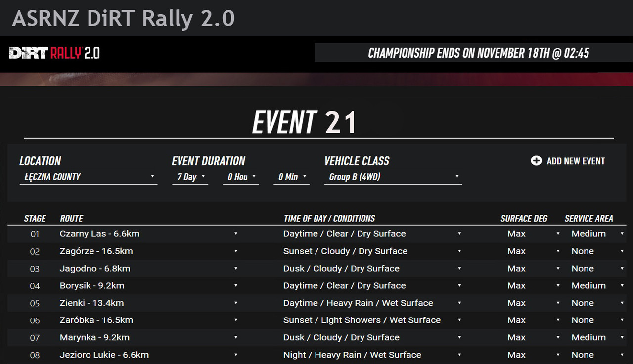
Task: Open the 0 Hou duration dropdown
Action: tap(241, 177)
